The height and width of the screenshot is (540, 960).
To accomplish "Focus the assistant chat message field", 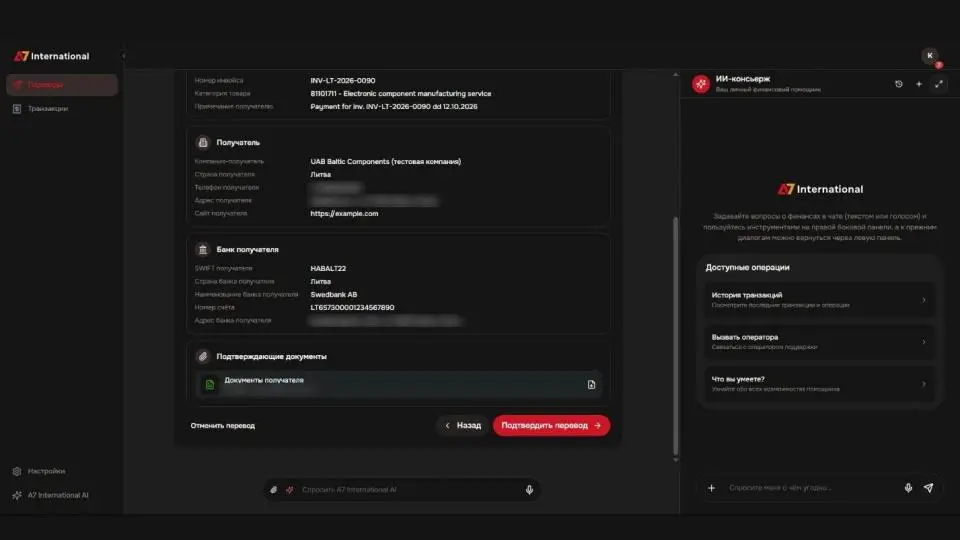I will 811,488.
